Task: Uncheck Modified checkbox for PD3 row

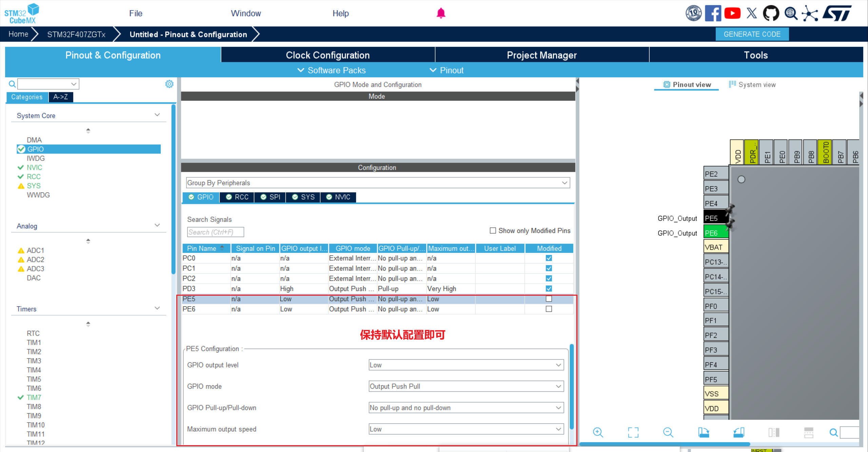Action: (x=549, y=289)
